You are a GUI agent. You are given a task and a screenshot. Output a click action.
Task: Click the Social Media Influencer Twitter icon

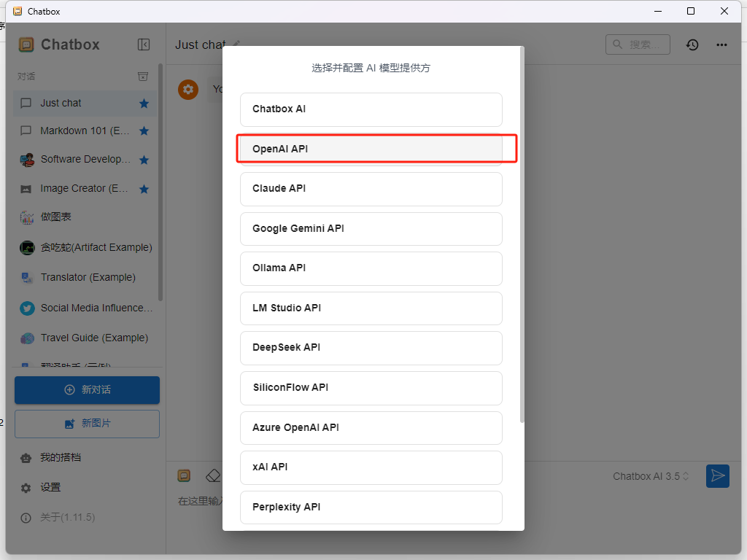pyautogui.click(x=27, y=308)
